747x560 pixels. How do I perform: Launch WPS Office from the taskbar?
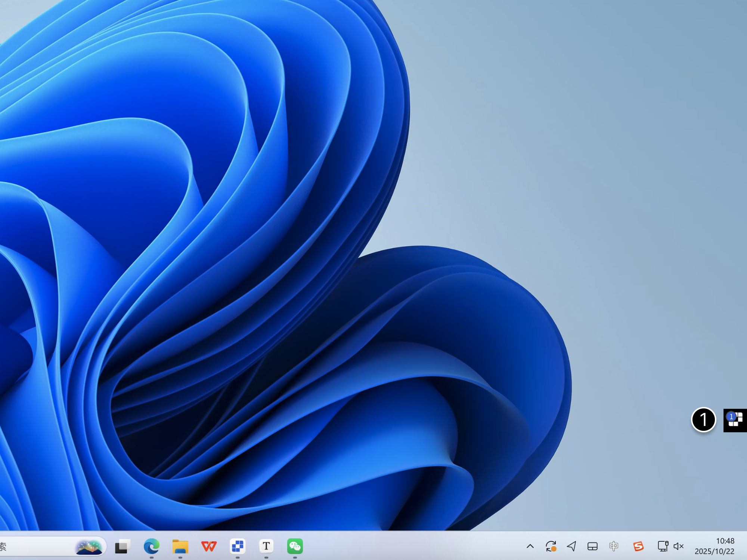pyautogui.click(x=209, y=547)
